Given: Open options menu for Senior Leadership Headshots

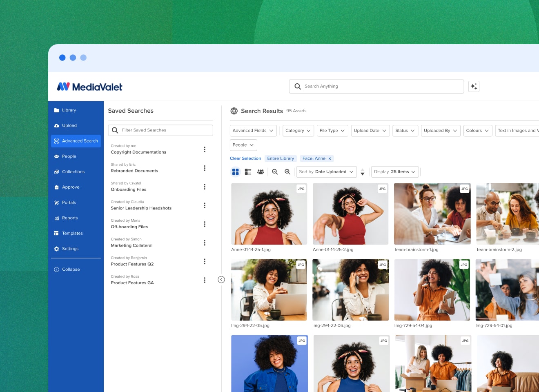Looking at the screenshot, I should (x=205, y=205).
